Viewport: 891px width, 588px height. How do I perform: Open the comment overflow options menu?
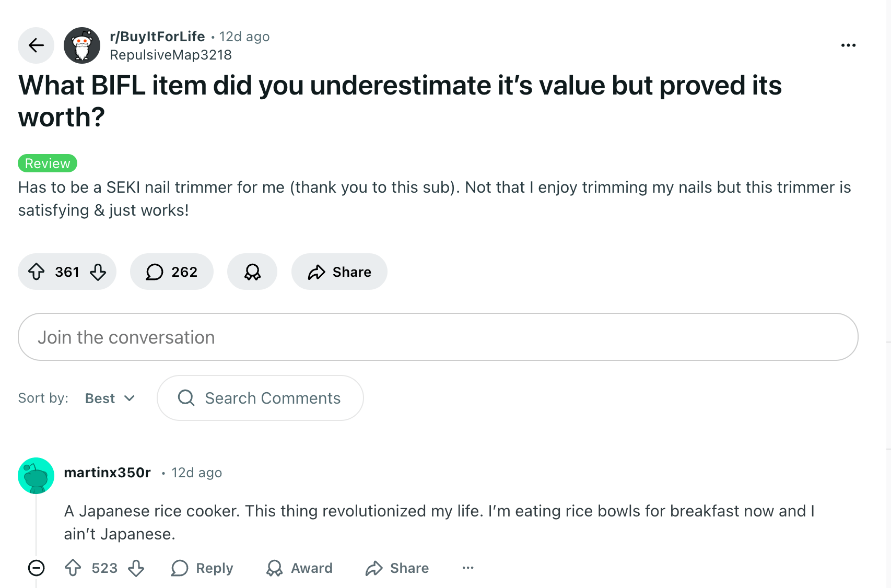tap(467, 568)
